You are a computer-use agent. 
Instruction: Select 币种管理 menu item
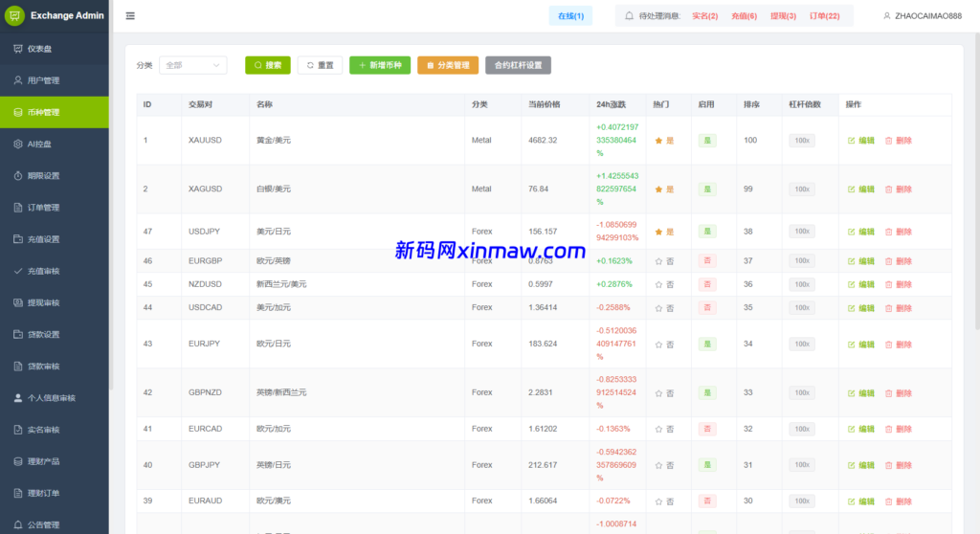(55, 112)
